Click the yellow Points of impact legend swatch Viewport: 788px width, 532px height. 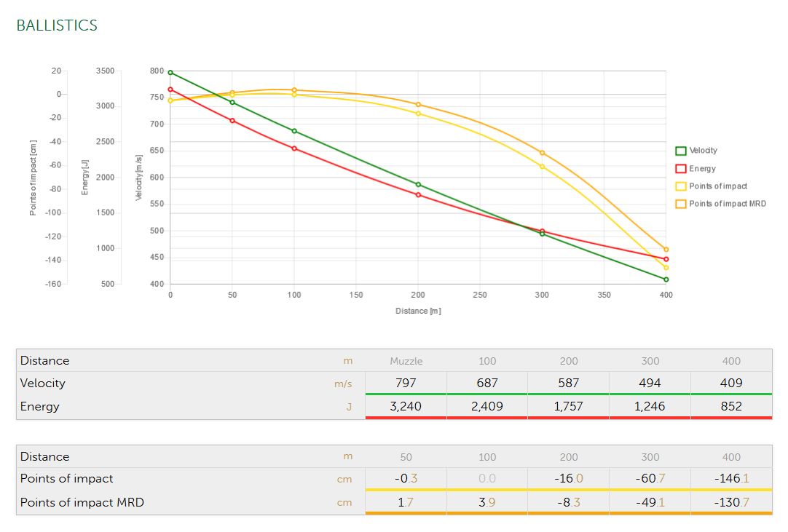pos(681,186)
